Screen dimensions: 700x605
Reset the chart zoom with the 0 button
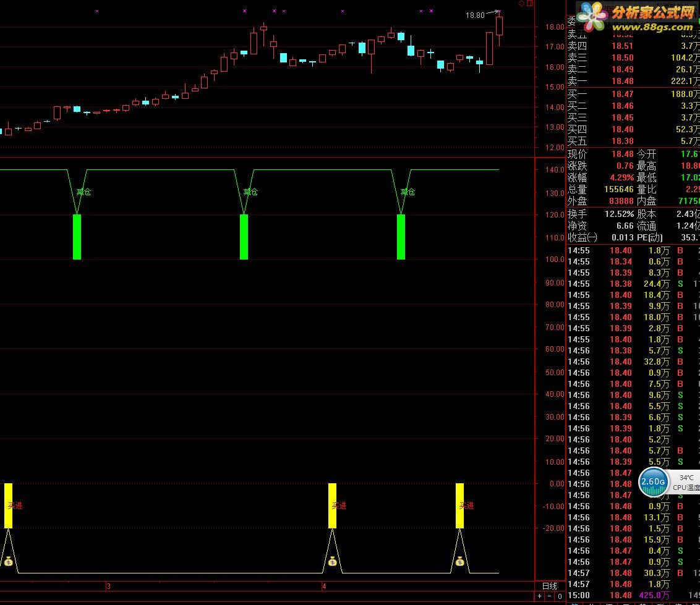coord(560,596)
